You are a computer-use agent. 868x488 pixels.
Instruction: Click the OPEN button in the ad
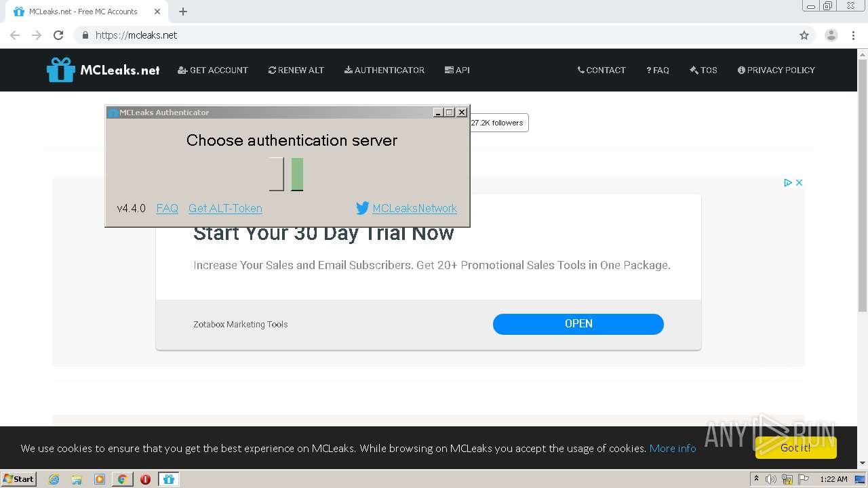(578, 324)
